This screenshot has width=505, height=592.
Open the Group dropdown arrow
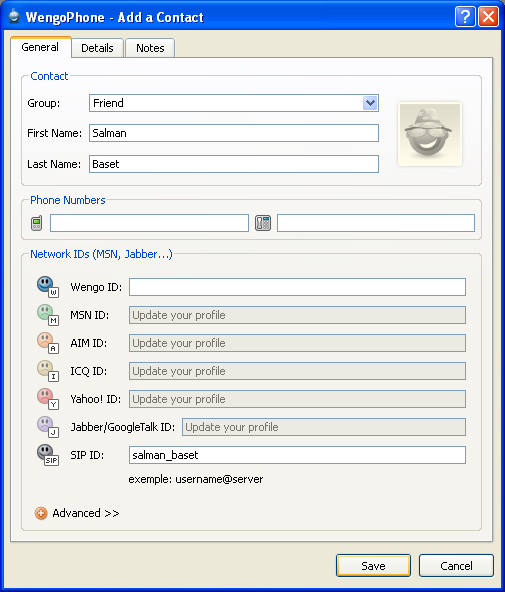click(370, 103)
